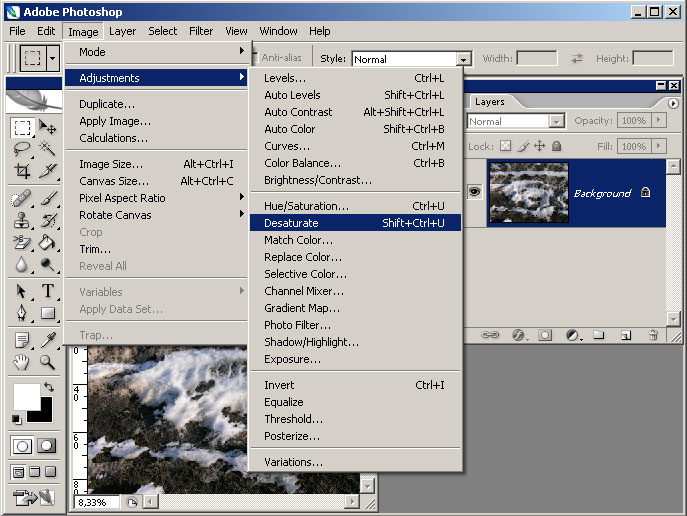
Task: Choose Curves in the Adjustments submenu
Action: [355, 146]
